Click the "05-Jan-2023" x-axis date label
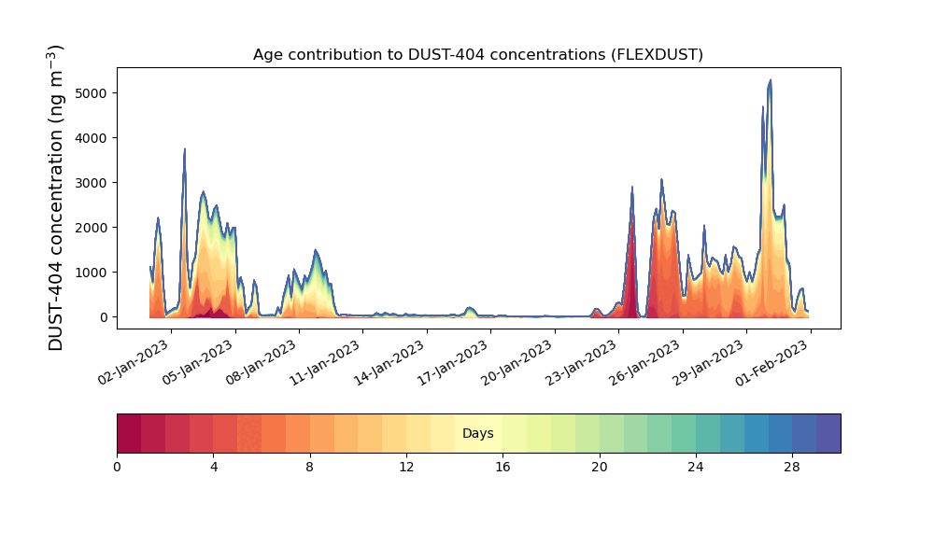 pos(197,362)
